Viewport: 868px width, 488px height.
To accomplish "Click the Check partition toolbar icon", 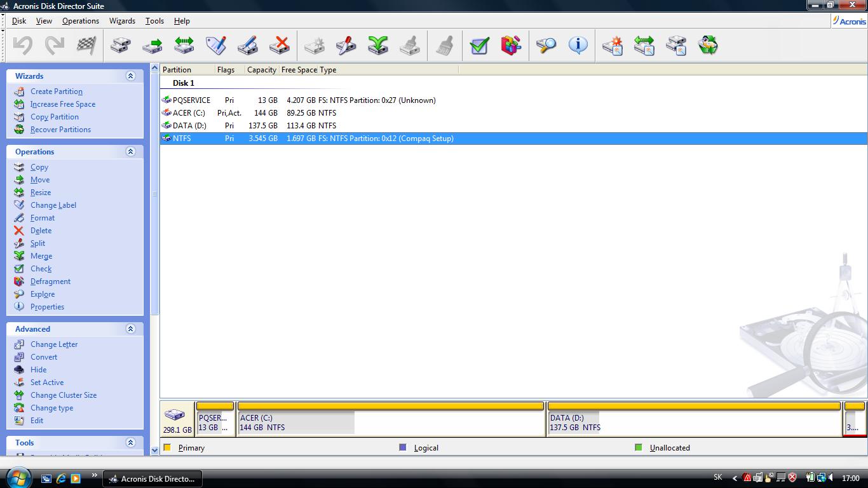I will (x=480, y=45).
